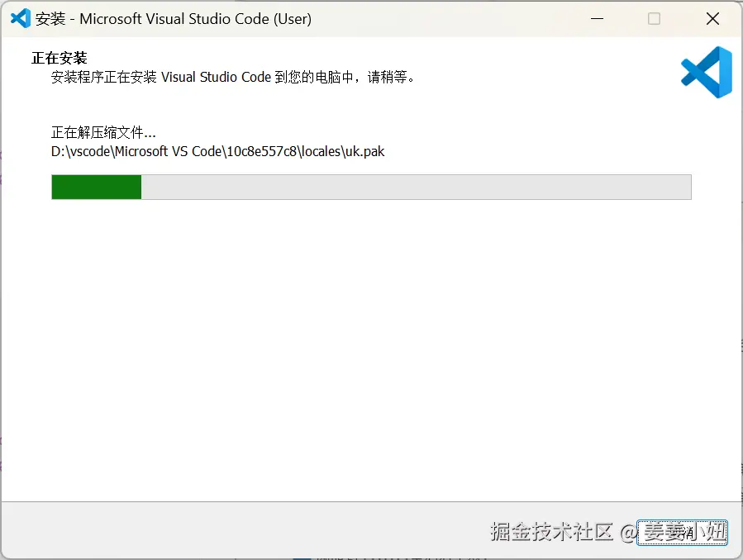Click the large VS Code logo
Screen dimensions: 743x560
[x=707, y=73]
